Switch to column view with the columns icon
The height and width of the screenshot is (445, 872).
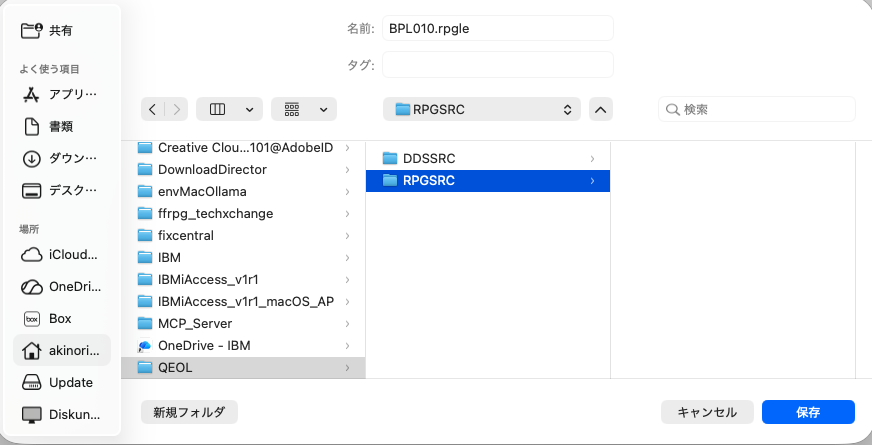point(217,110)
